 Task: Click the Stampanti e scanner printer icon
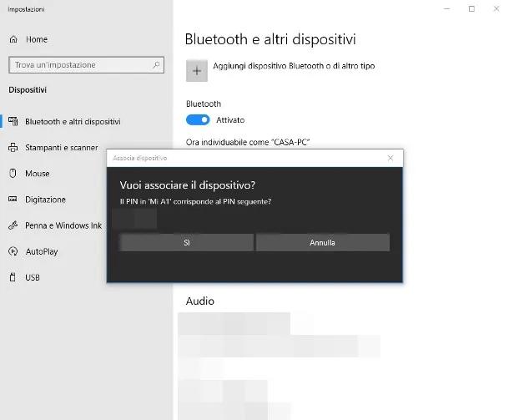point(13,148)
